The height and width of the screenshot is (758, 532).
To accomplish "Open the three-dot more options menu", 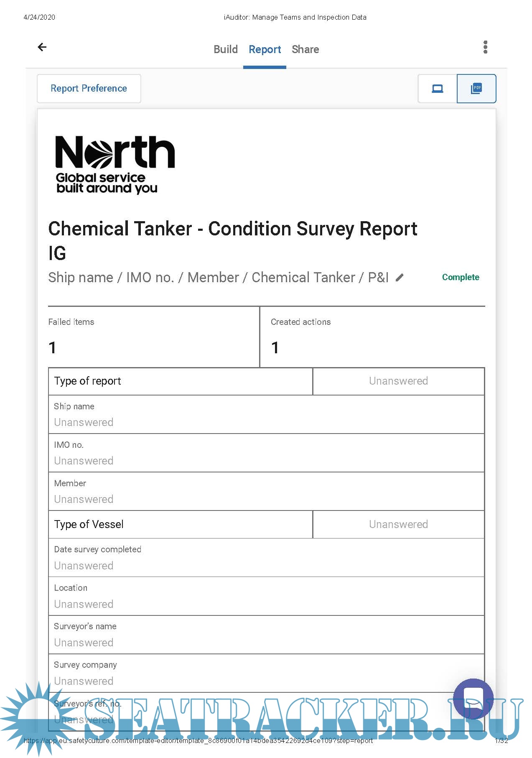I will 485,47.
